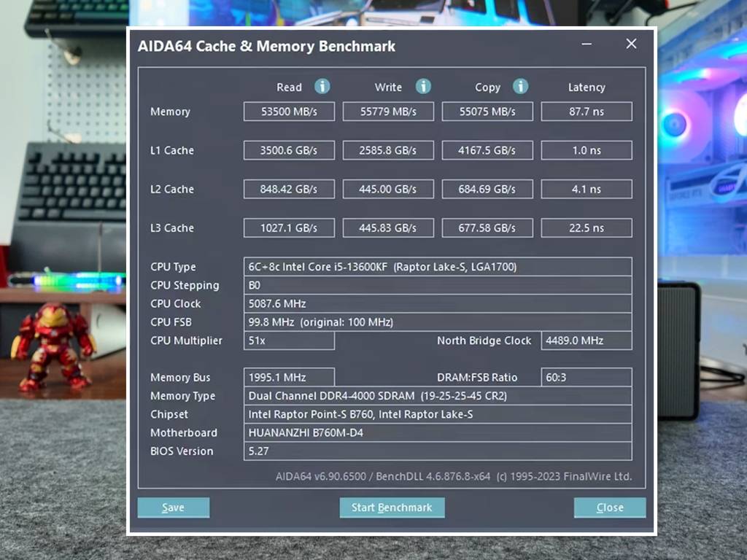This screenshot has width=747, height=560.
Task: Save the benchmark results
Action: coord(174,507)
